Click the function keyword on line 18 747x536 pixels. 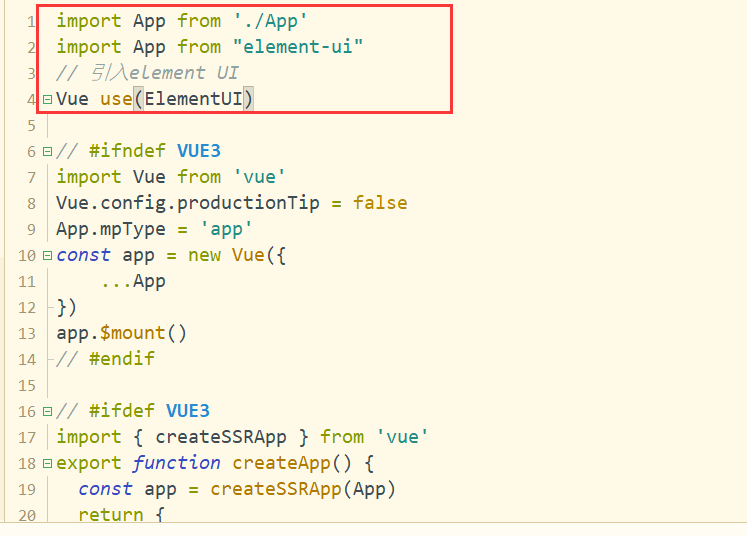point(177,463)
